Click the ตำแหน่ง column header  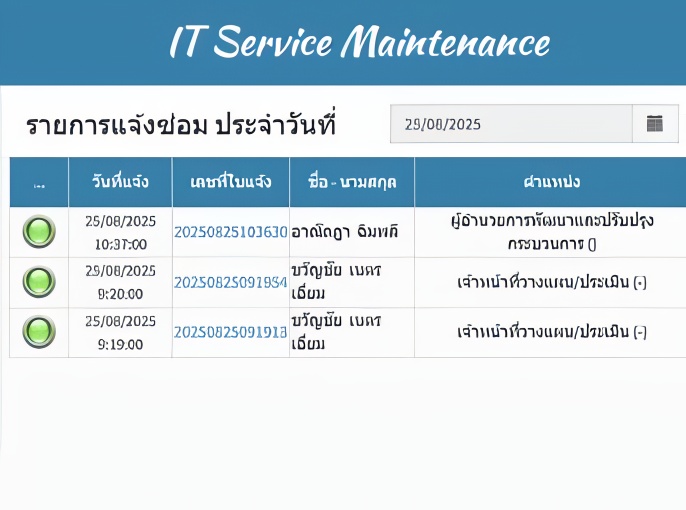coord(551,182)
